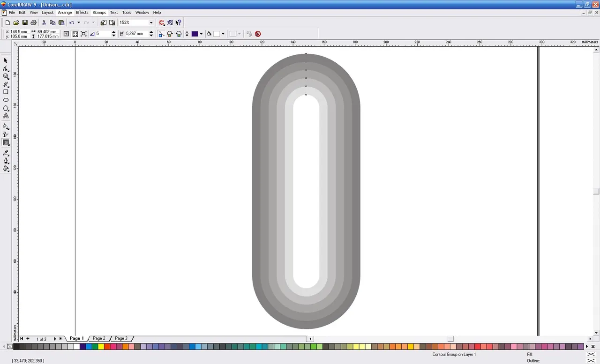Viewport: 600px width, 364px height.
Task: Pick the yellow swatch in color palette
Action: (x=101, y=347)
